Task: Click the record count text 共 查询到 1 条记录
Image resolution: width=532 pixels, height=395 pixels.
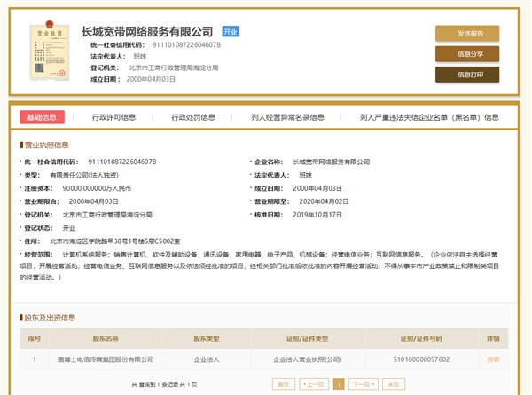Action: coord(154,384)
